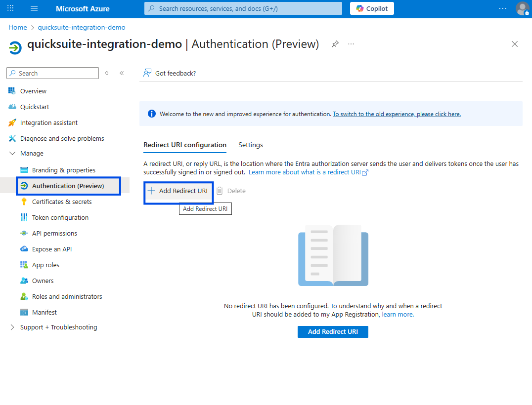Viewport: 532px width, 405px height.
Task: Open quicksuite-integration-demo breadcrumb link
Action: pos(82,28)
